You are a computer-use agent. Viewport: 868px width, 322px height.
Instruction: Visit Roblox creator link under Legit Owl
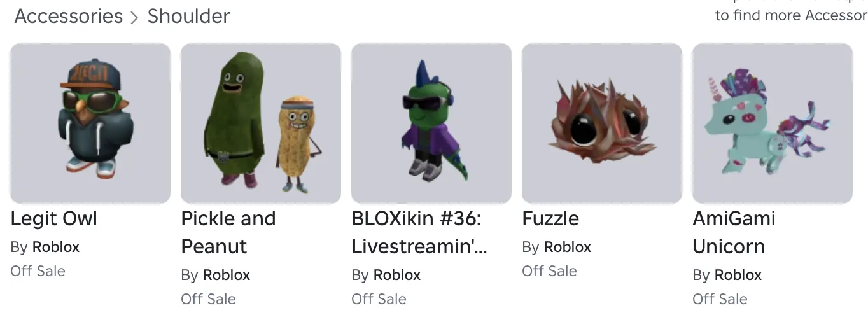click(x=56, y=247)
